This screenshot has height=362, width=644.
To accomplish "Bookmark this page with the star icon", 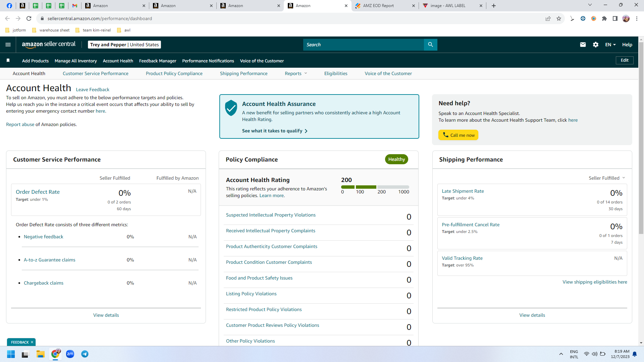I will [x=559, y=18].
